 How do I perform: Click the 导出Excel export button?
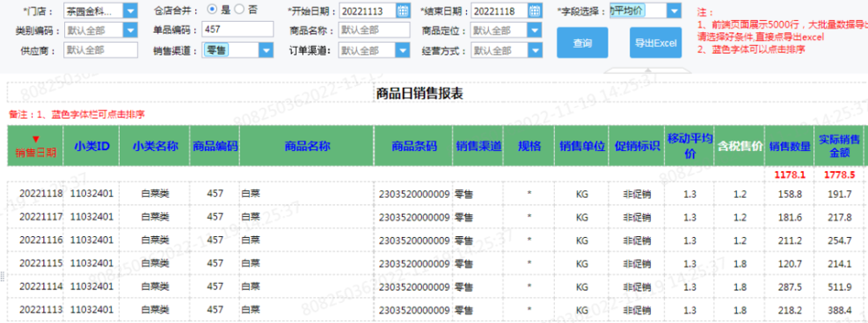(x=655, y=43)
